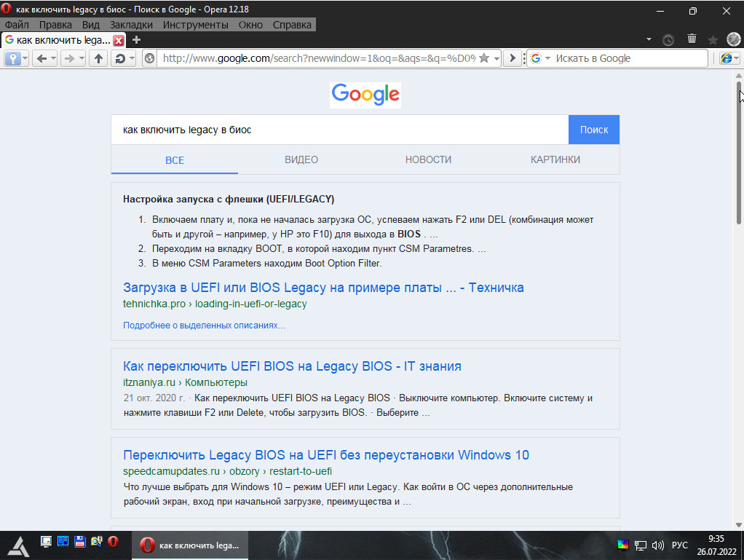Open the Правка menu
Viewport: 744px width, 560px height.
tap(55, 25)
